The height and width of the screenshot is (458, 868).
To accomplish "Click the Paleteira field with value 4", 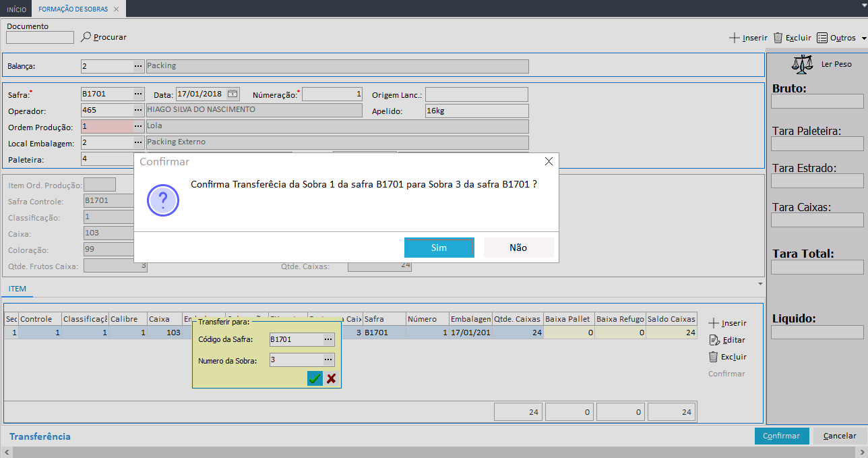I will [x=108, y=159].
